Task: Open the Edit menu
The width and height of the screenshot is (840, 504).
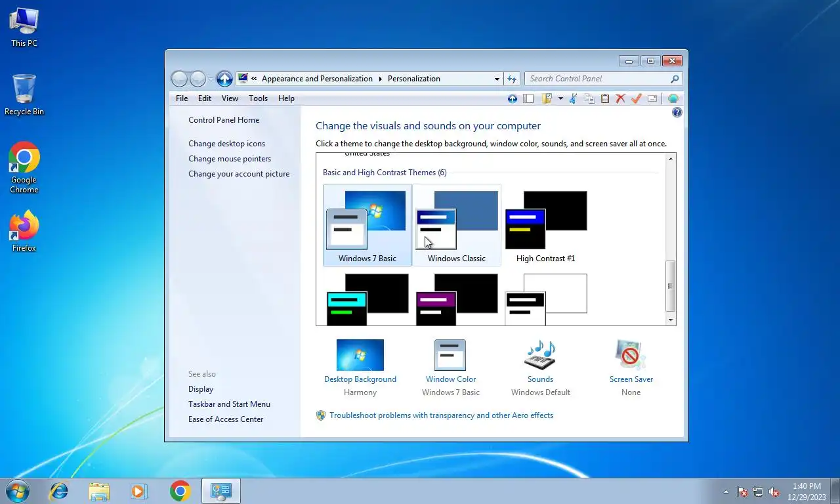Action: (205, 98)
